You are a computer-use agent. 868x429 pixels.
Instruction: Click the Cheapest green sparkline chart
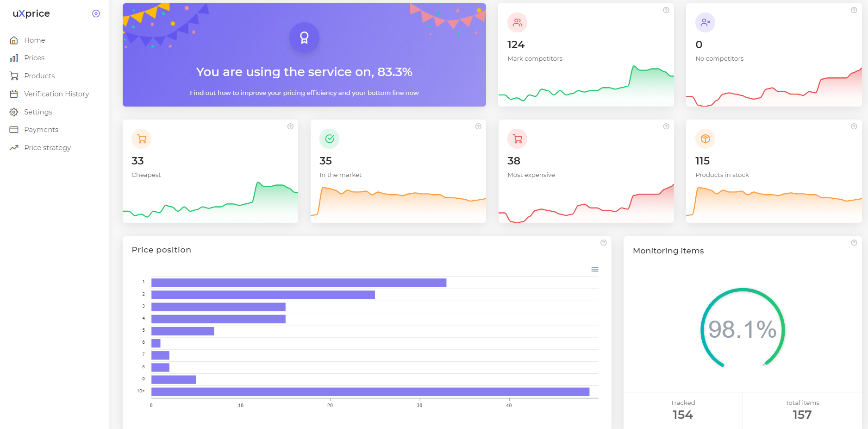click(x=210, y=202)
